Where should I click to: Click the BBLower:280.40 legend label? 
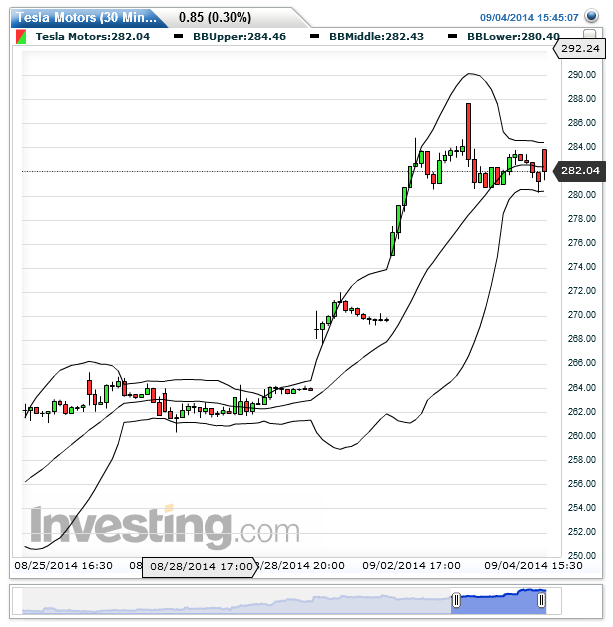pos(513,36)
